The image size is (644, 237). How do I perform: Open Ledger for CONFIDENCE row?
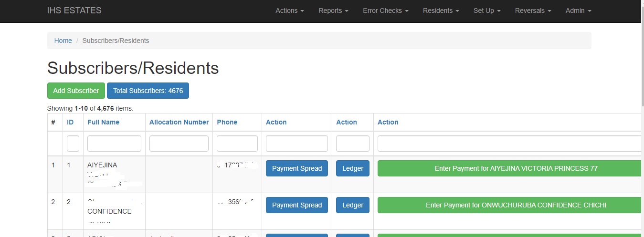click(x=353, y=205)
